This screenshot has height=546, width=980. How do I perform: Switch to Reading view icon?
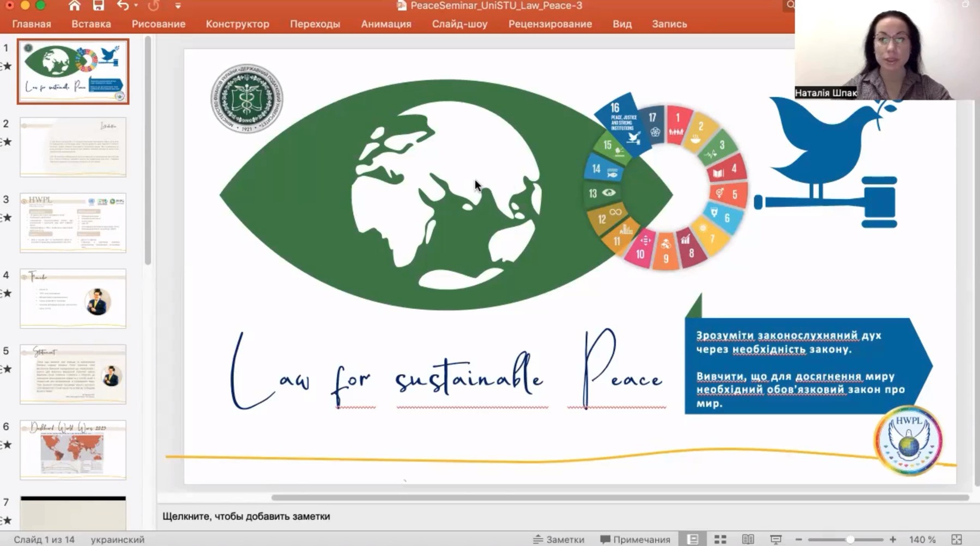point(748,539)
